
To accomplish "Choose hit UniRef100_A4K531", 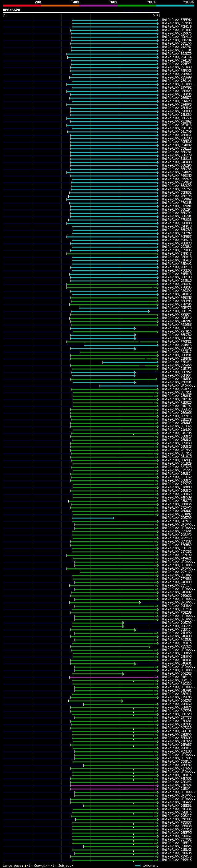I will [177, 779].
